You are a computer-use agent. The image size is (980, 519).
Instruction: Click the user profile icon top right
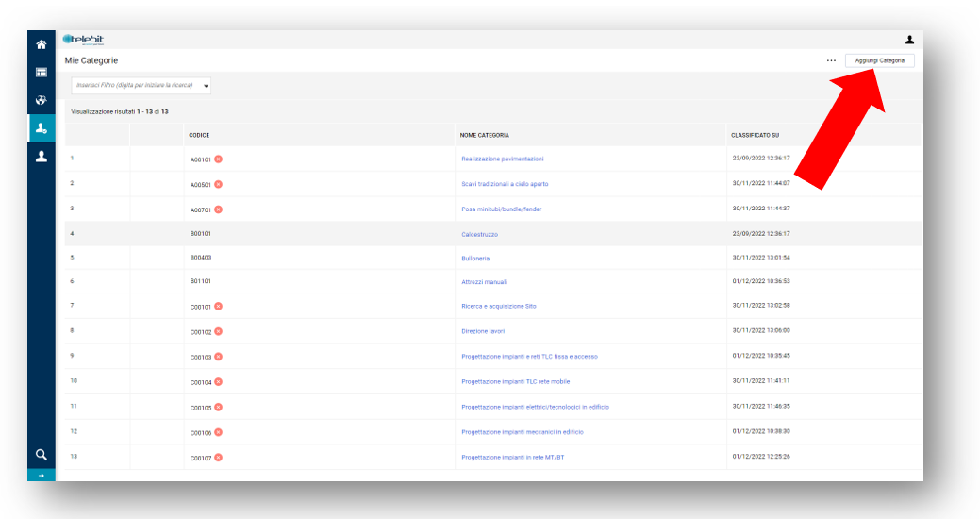pyautogui.click(x=909, y=40)
